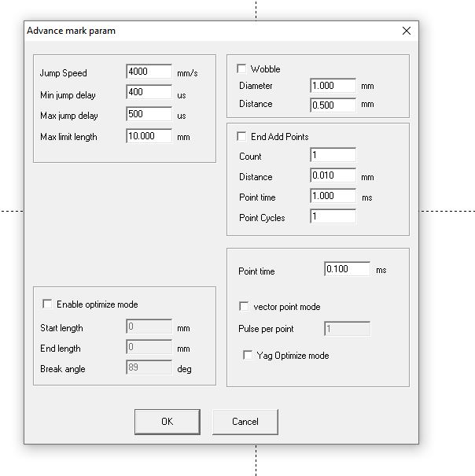Select the 0.100 ms Point time field
475x476 pixels.
coord(347,270)
